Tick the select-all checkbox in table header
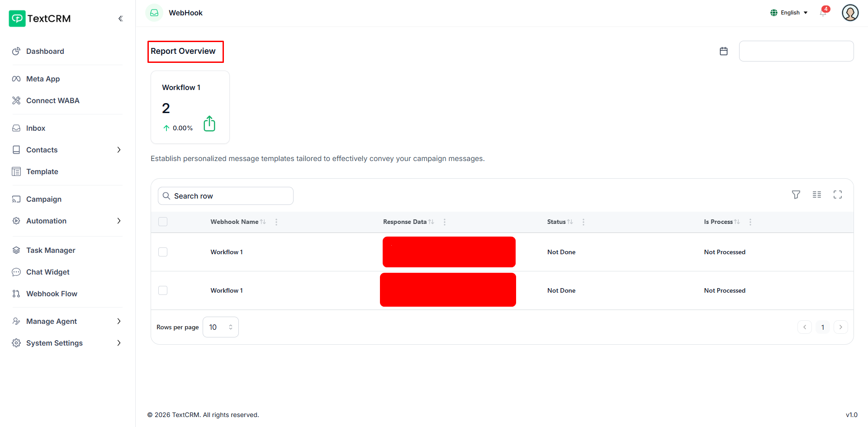The height and width of the screenshot is (427, 868). click(x=163, y=222)
